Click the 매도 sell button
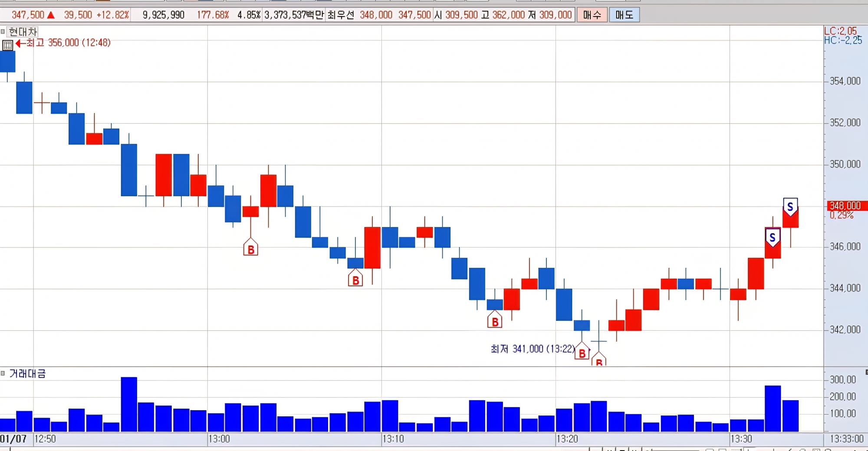Viewport: 868px width, 451px height. (624, 15)
